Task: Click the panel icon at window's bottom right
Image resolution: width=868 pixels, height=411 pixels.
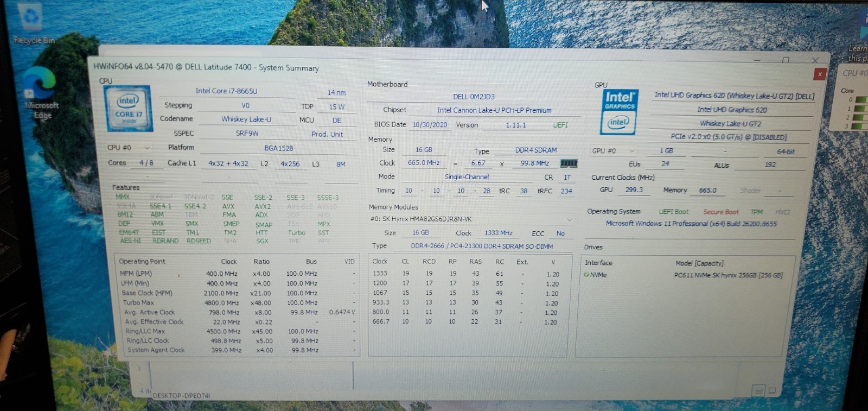Action: tap(772, 390)
